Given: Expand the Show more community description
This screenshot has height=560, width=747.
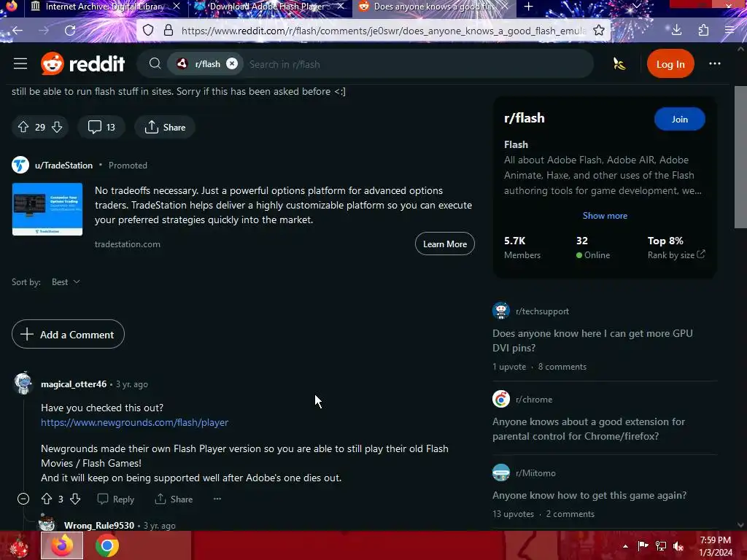Looking at the screenshot, I should click(605, 216).
